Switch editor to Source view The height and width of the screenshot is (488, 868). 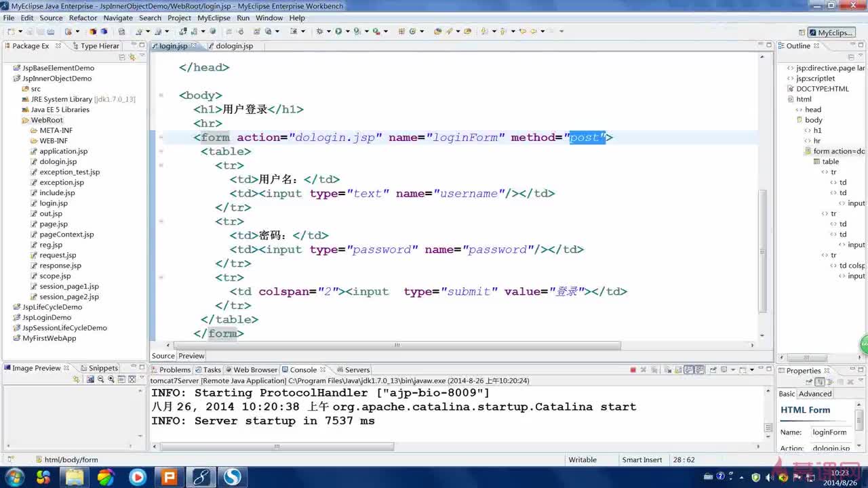pos(163,356)
